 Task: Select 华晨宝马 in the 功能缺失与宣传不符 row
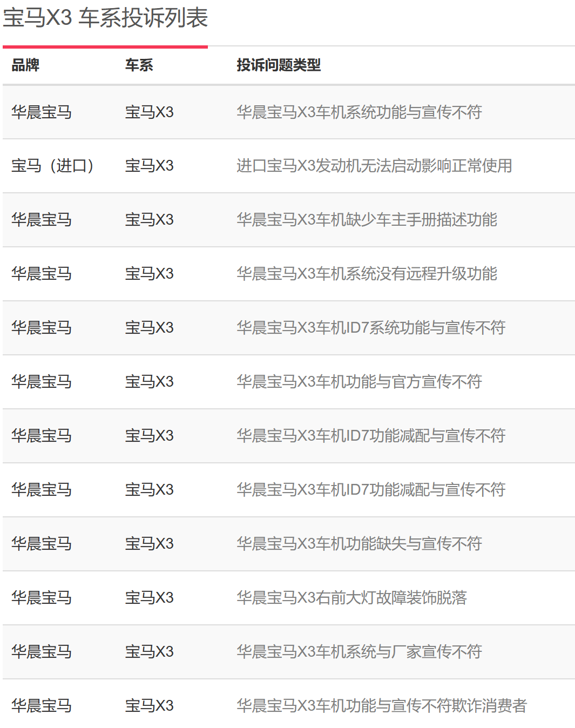(x=42, y=544)
